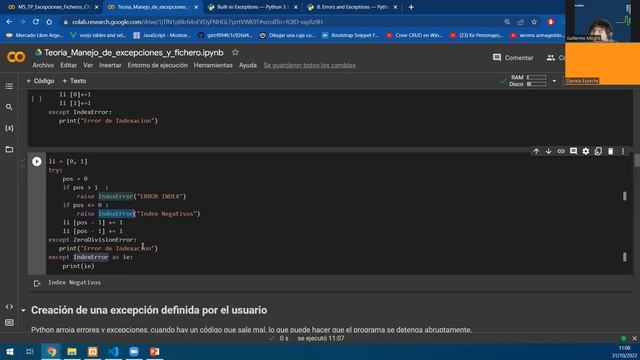Click the Comentar button
Image resolution: width=640 pixels, height=360 pixels.
(x=513, y=58)
